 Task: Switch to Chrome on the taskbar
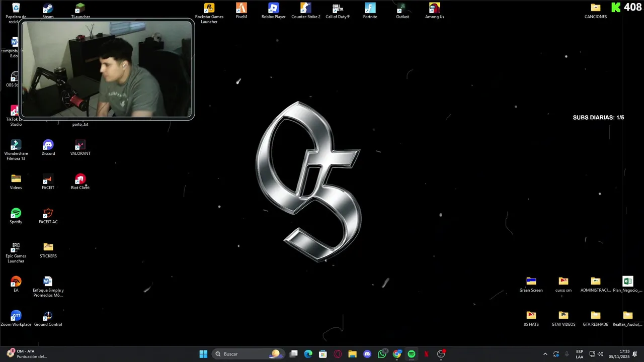click(x=397, y=354)
